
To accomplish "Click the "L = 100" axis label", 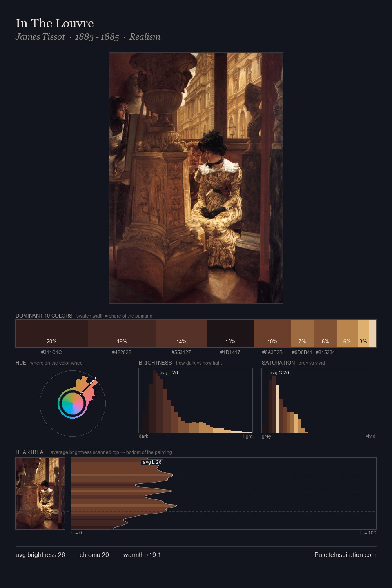I will coord(368,533).
